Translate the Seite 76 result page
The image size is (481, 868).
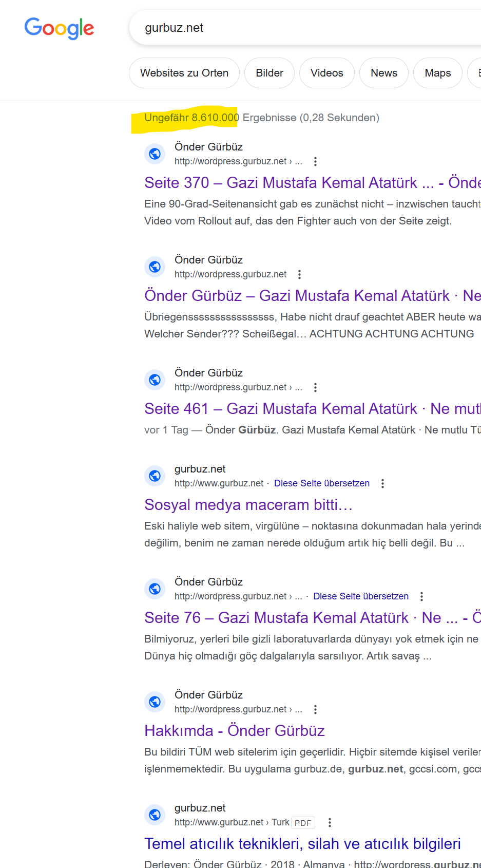tap(361, 596)
